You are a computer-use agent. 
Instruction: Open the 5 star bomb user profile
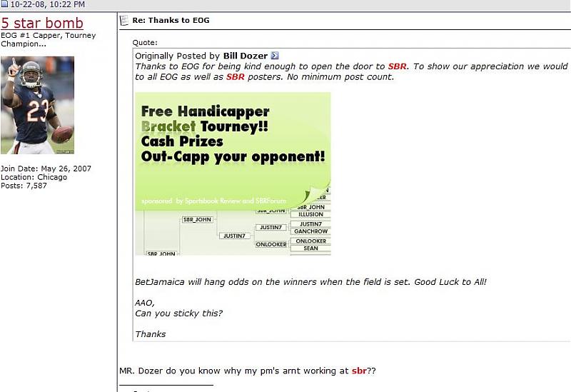(x=42, y=23)
